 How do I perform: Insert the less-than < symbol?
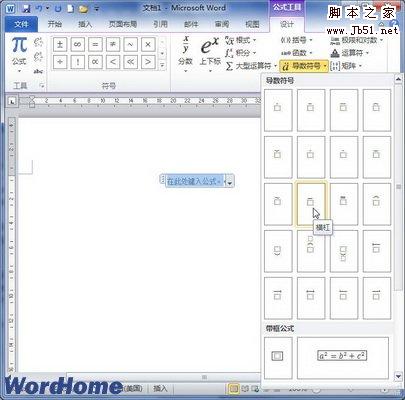pyautogui.click(x=113, y=62)
